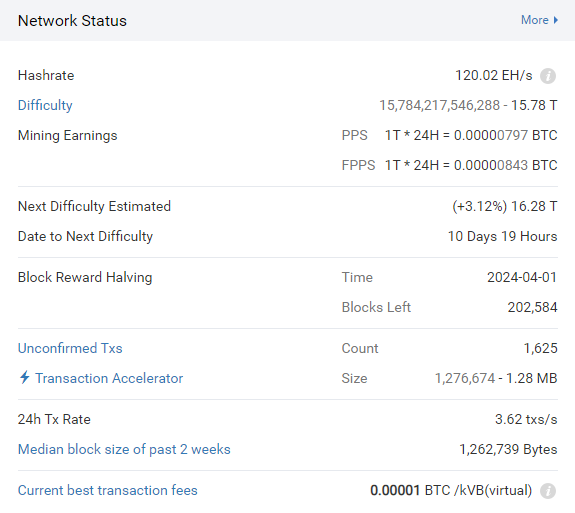Click the halving date 2024-04-01
Image resolution: width=575 pixels, height=513 pixels.
pyautogui.click(x=522, y=278)
